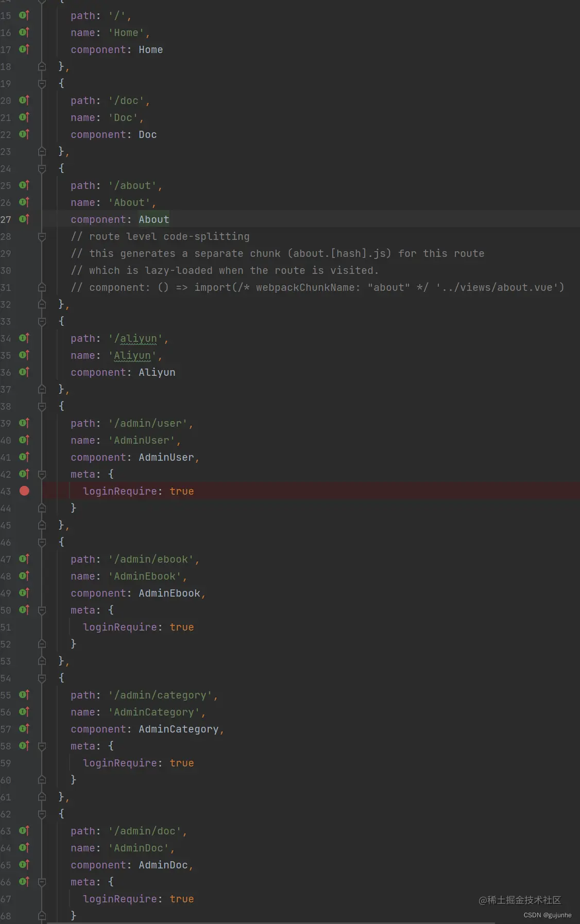Click gutter icon beside name 'AdminDoc'
This screenshot has width=580, height=924.
coord(24,848)
